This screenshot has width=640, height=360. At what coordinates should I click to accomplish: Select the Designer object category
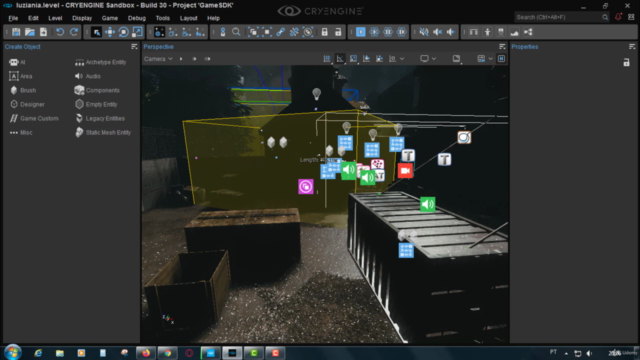(x=27, y=104)
